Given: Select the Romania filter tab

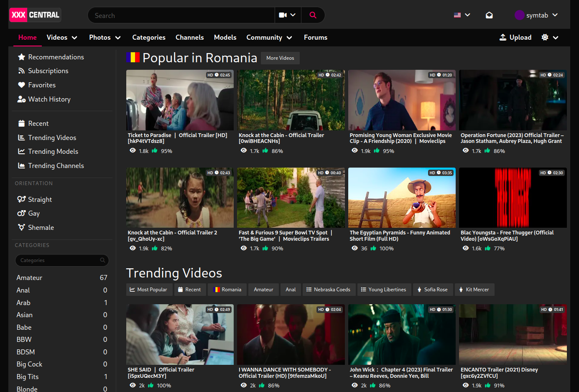Looking at the screenshot, I should coord(227,290).
